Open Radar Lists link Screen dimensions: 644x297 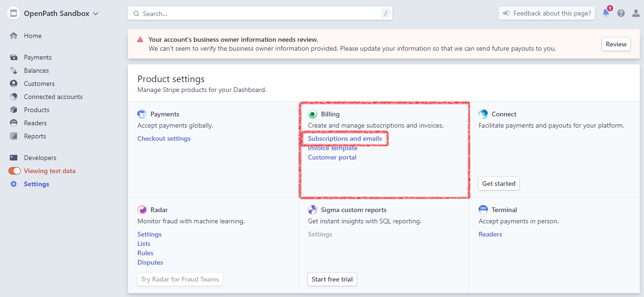click(144, 244)
